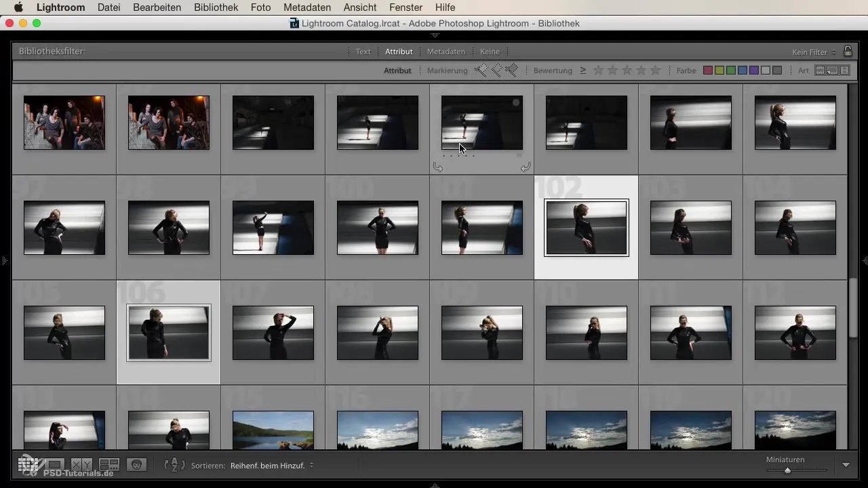Click the Text filter option
868x488 pixels.
point(363,52)
